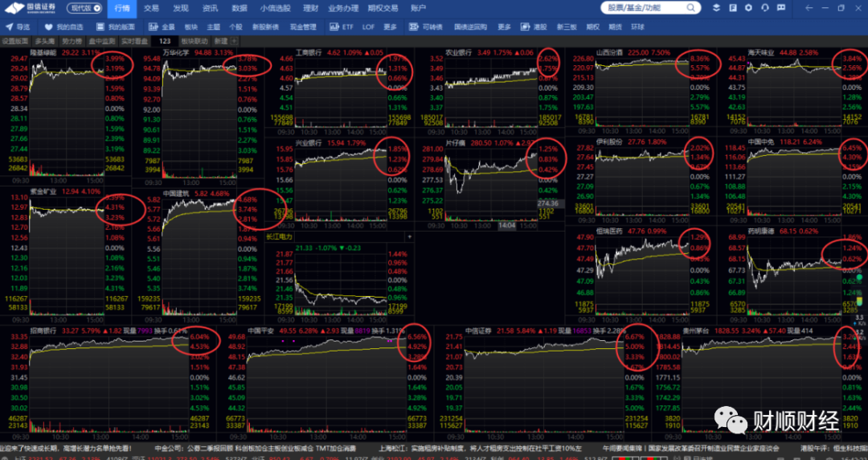Open the 港股 Hong Kong stocks icon
This screenshot has width=868, height=460.
(x=524, y=27)
